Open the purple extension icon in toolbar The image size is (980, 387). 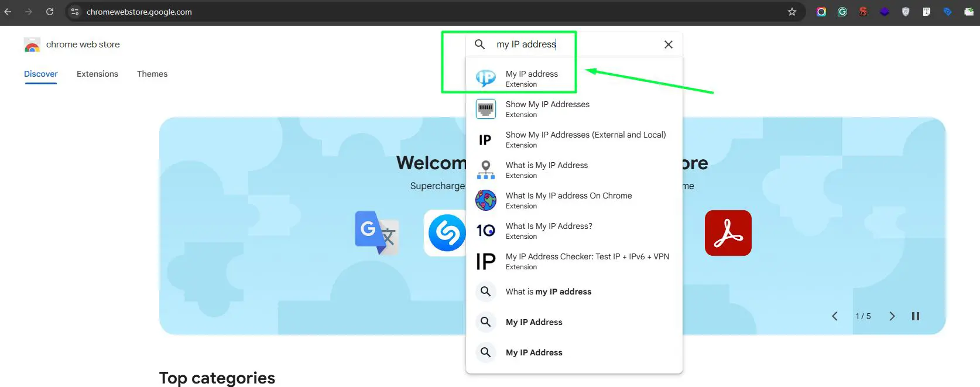point(884,12)
